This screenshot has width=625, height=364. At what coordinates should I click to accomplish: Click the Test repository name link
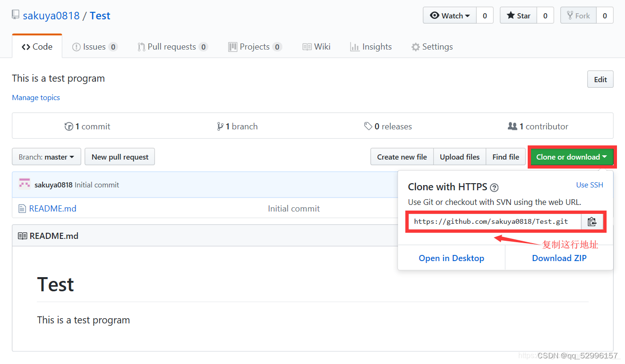click(100, 16)
